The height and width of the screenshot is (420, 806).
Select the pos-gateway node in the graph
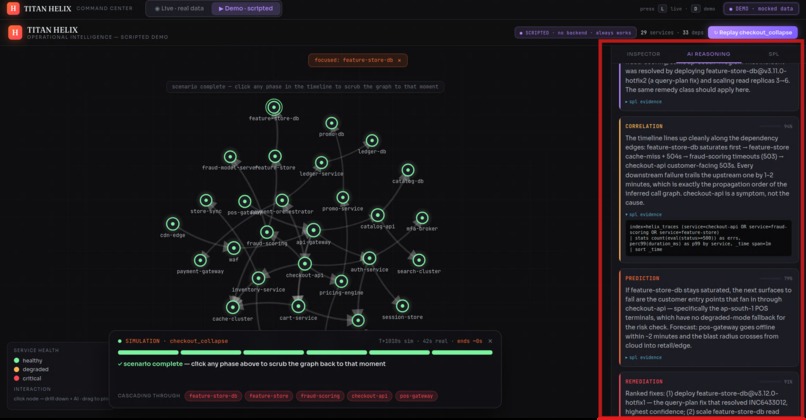pyautogui.click(x=245, y=202)
